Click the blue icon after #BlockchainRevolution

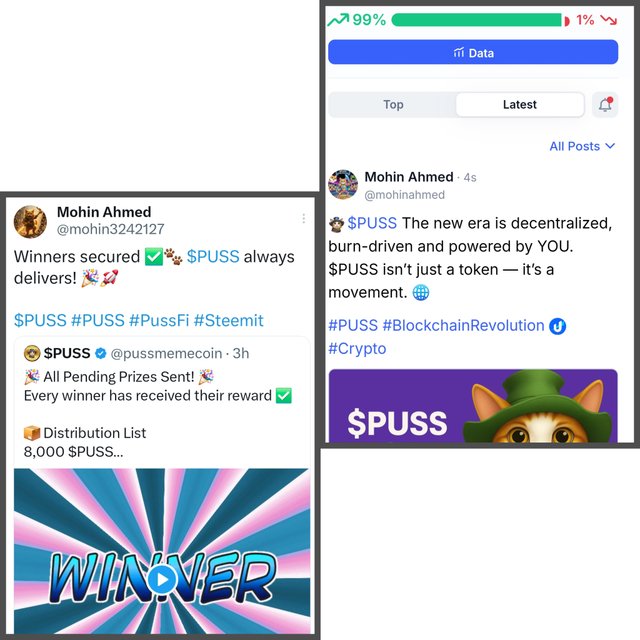[558, 326]
